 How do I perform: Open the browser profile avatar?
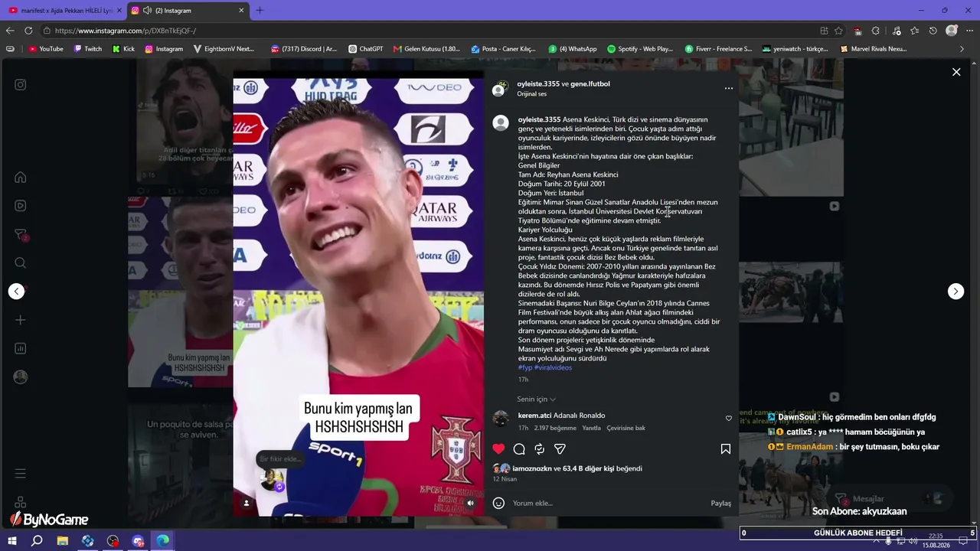coord(952,31)
